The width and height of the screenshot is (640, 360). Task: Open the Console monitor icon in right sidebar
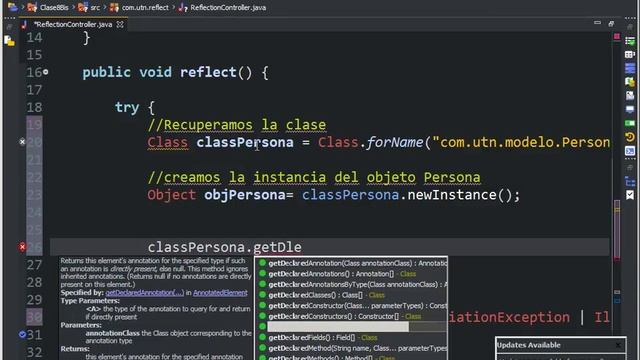tap(630, 109)
